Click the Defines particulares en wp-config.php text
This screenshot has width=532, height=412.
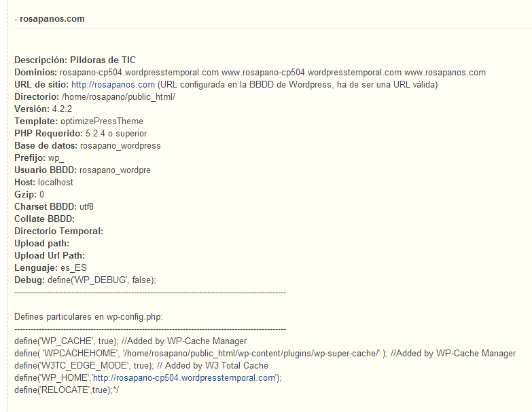coord(88,316)
